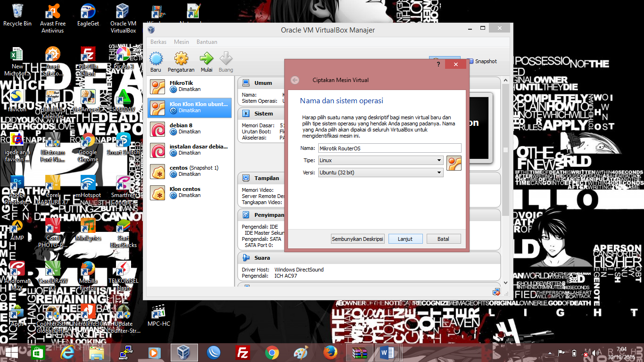
Task: Select the debian 8 virtual machine
Action: pos(190,129)
